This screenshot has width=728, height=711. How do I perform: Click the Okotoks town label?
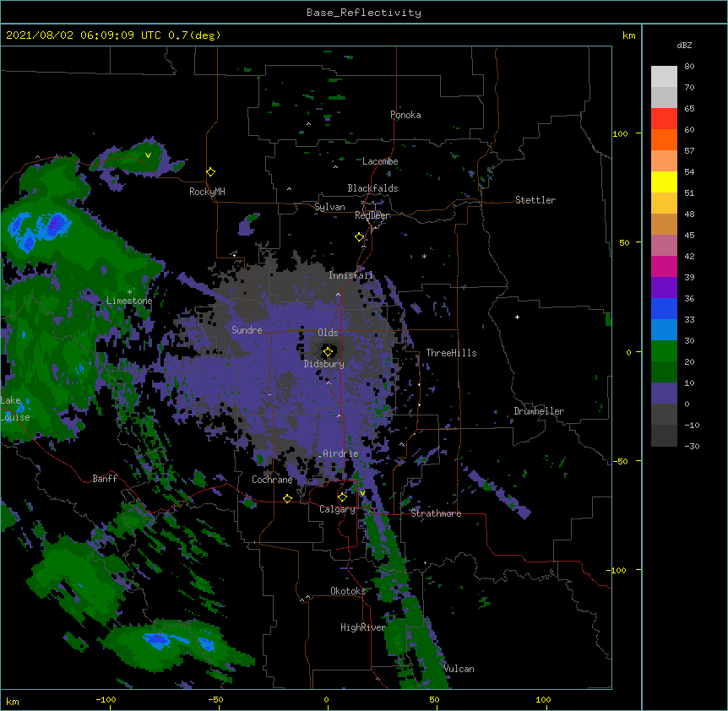[348, 591]
